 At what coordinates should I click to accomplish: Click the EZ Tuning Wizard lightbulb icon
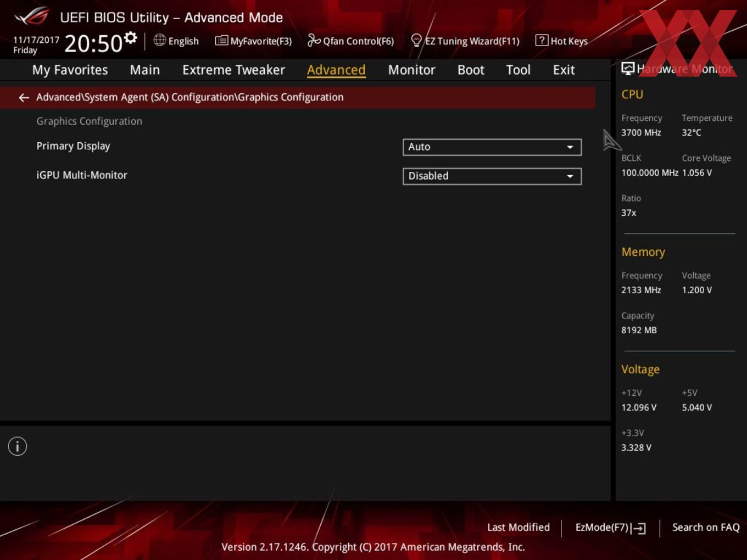coord(416,40)
